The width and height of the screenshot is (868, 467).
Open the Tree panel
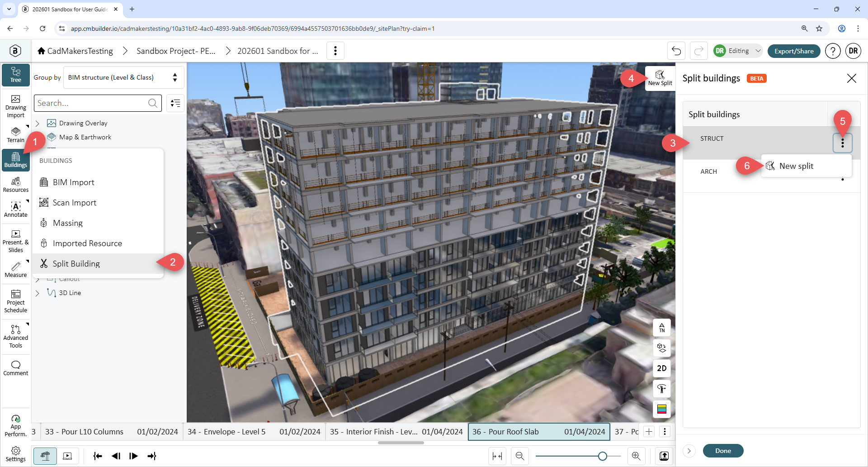pyautogui.click(x=16, y=75)
